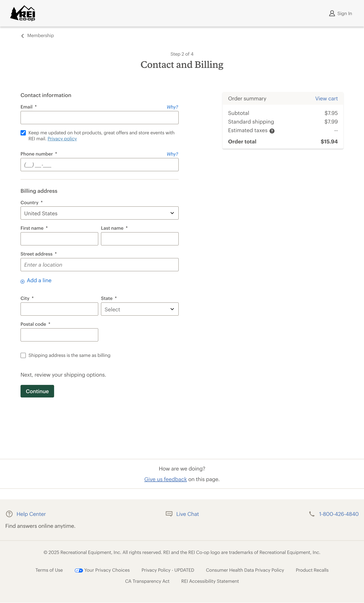Open the Country dropdown

(x=99, y=213)
